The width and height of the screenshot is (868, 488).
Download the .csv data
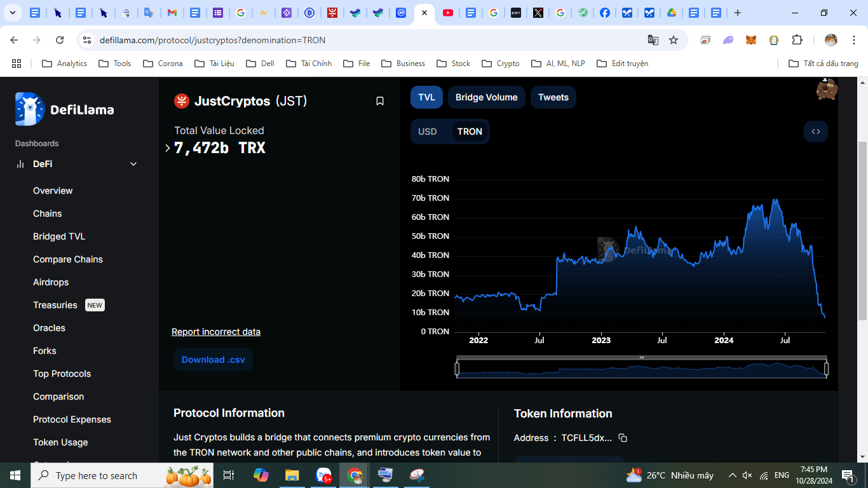coord(214,360)
